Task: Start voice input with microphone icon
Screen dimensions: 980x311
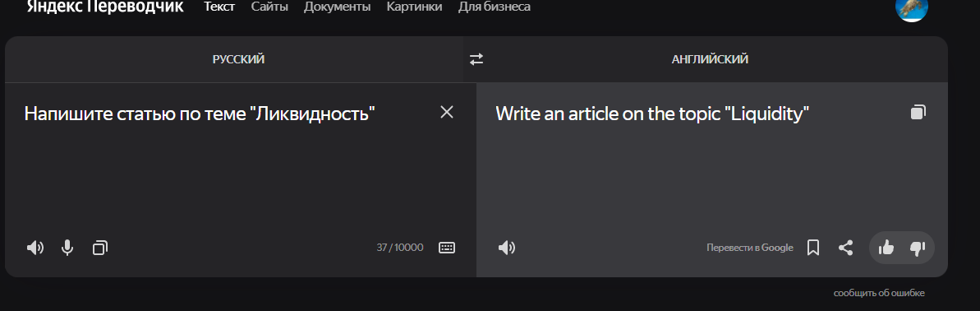Action: [x=67, y=248]
